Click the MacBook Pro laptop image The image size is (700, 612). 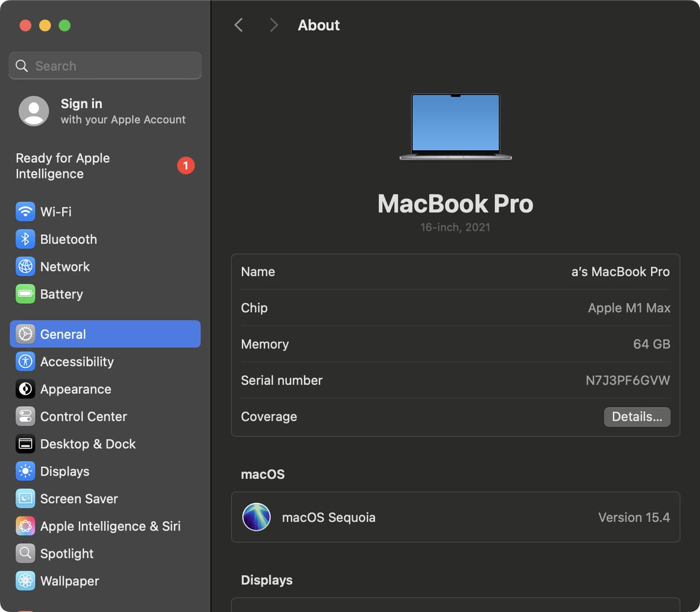(x=455, y=127)
